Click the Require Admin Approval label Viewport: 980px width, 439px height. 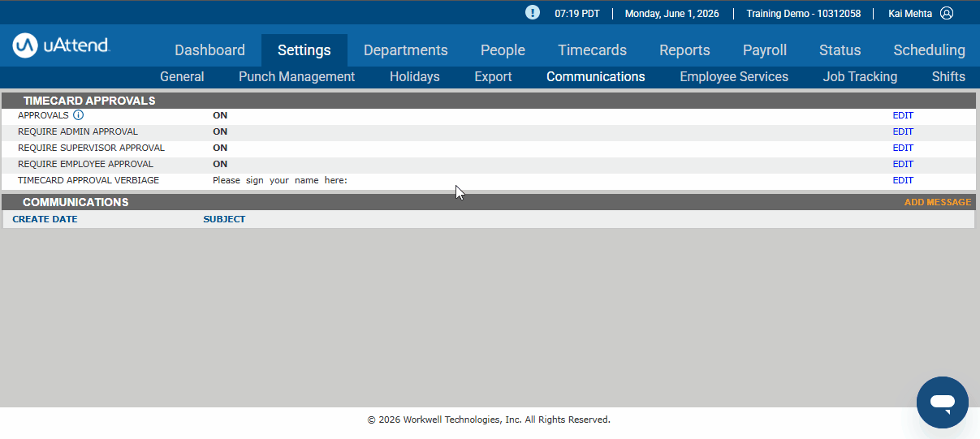[x=78, y=131]
